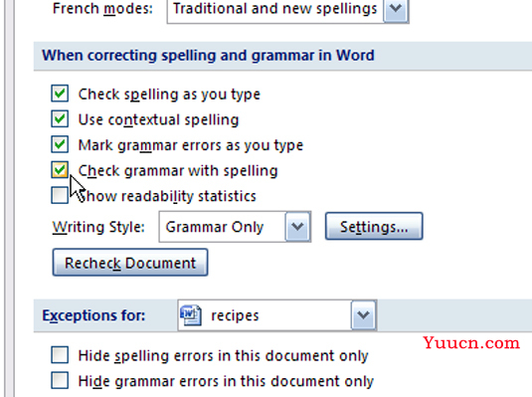Image resolution: width=532 pixels, height=397 pixels.
Task: Click the Exceptions for heading label
Action: 93,315
